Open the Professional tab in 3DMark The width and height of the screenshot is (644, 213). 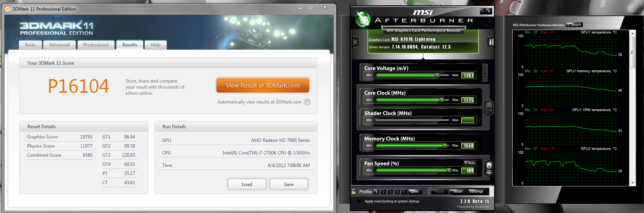pyautogui.click(x=96, y=45)
